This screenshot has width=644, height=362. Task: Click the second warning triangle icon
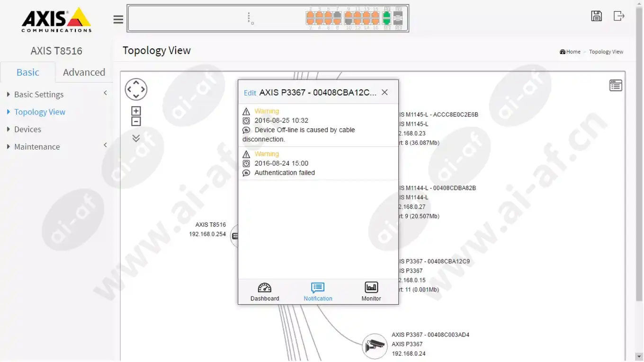246,154
